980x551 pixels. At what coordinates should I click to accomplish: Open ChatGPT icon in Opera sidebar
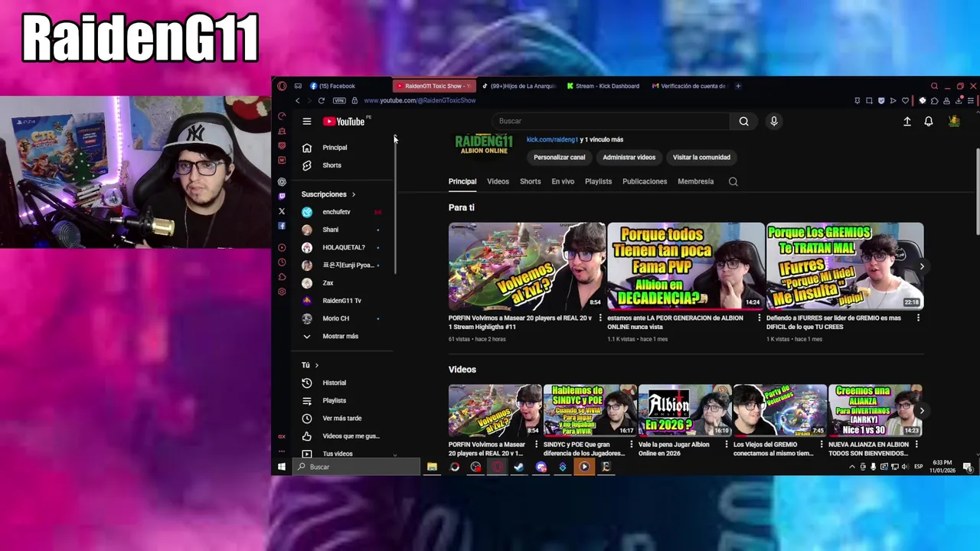point(282,181)
